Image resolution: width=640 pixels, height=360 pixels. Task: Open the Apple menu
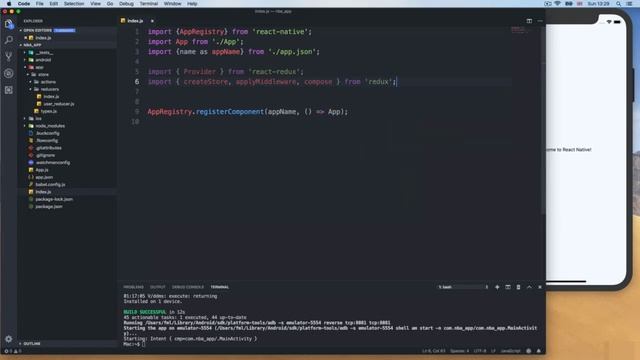tap(9, 4)
